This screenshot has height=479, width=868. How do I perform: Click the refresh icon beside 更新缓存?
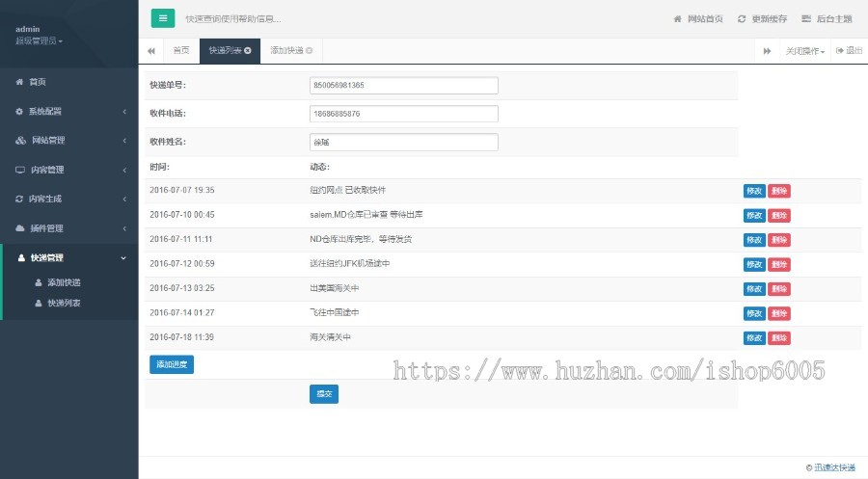pos(742,19)
